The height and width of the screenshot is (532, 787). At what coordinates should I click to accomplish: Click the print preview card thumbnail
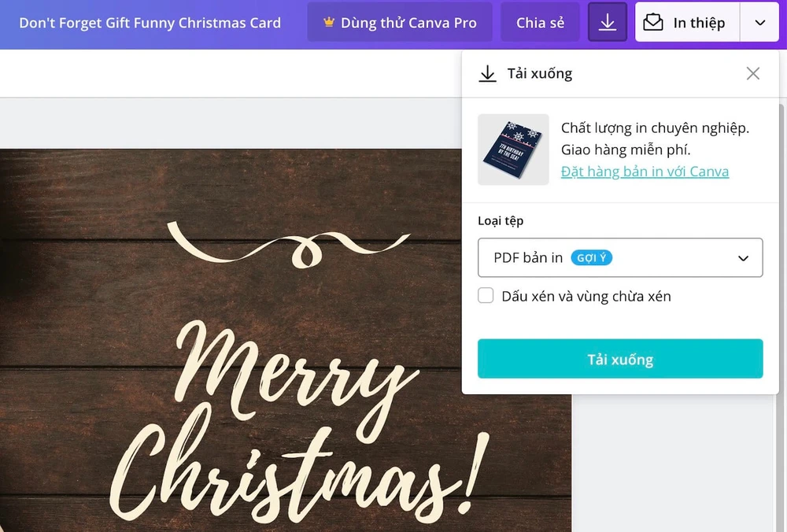pos(513,150)
